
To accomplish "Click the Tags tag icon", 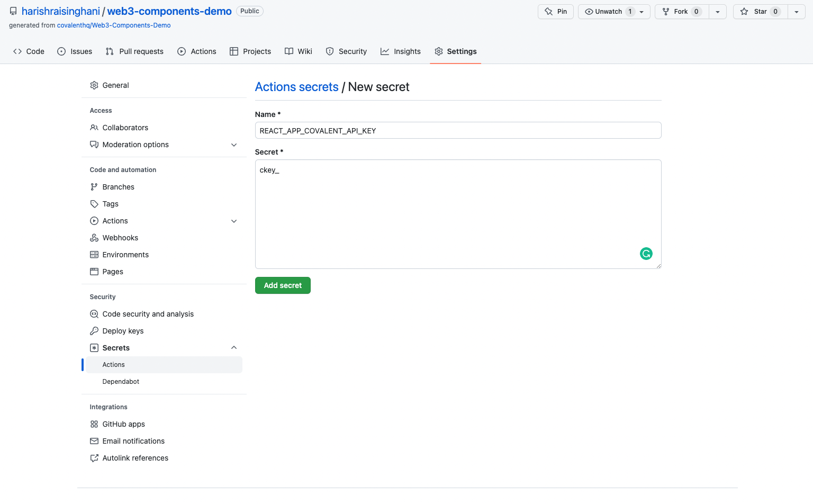I will (x=94, y=204).
